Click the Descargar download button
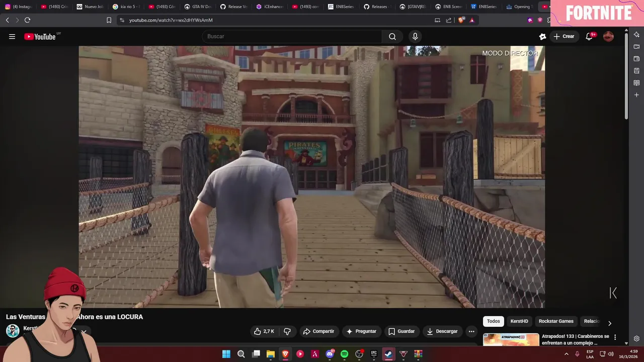 (442, 331)
